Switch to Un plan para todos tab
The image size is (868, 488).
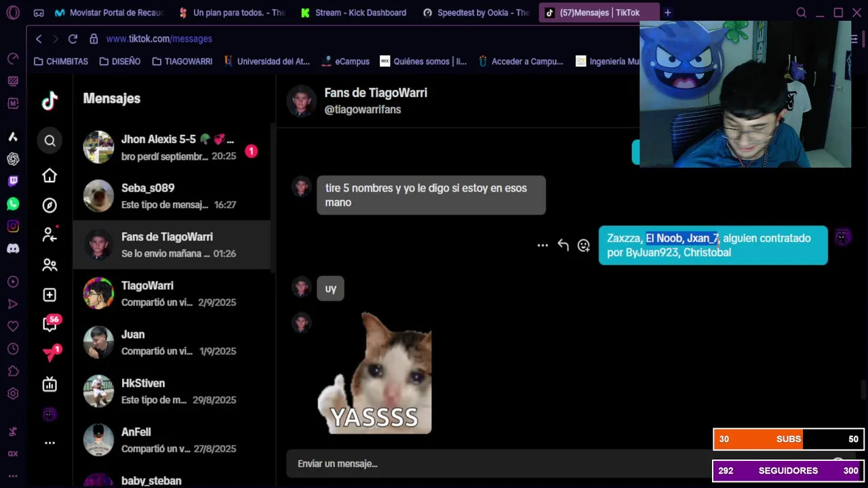[x=232, y=12]
